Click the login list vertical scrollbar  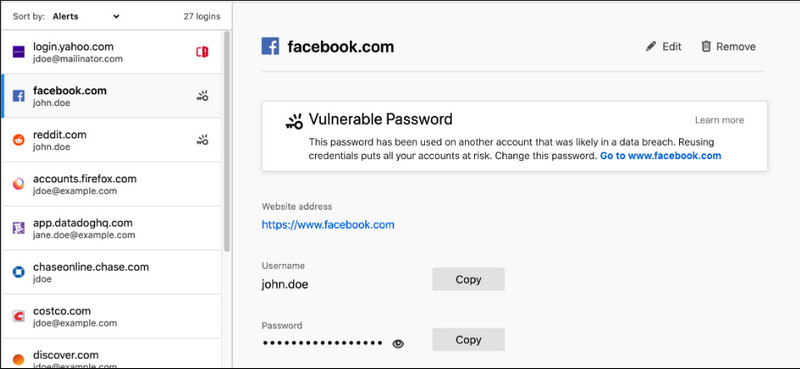click(227, 140)
